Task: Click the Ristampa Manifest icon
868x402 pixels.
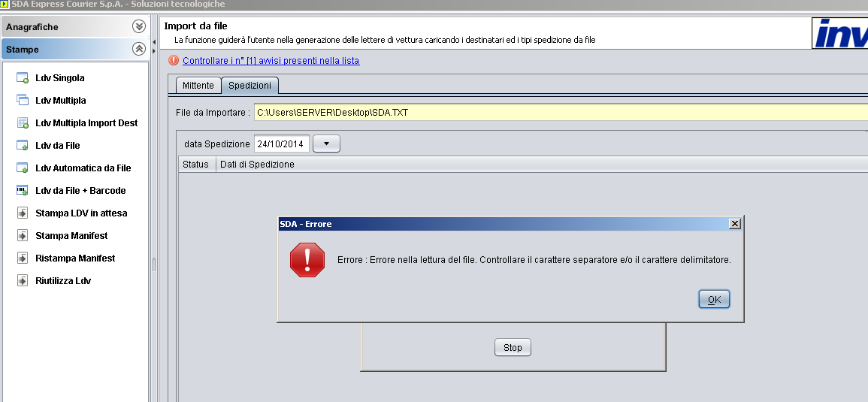Action: pyautogui.click(x=22, y=258)
